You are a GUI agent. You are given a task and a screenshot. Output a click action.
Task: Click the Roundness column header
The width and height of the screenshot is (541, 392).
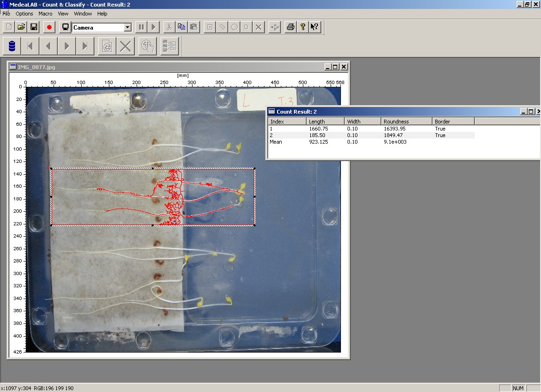[x=407, y=122]
